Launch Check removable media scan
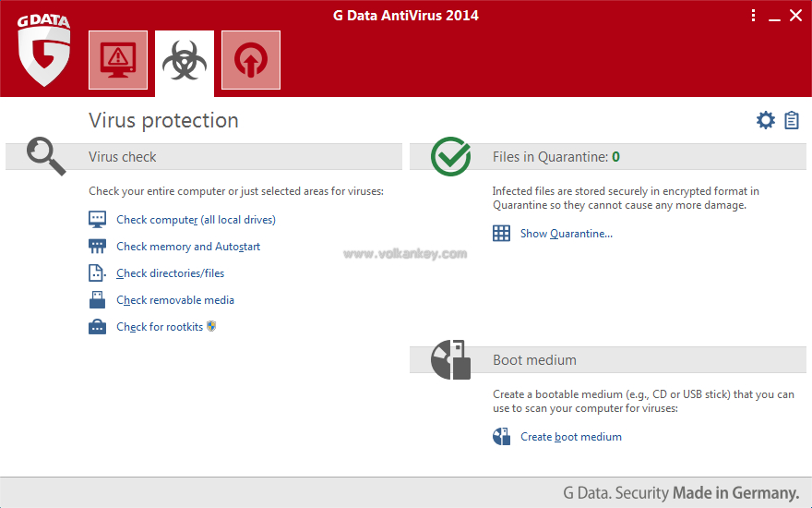The width and height of the screenshot is (812, 508). pyautogui.click(x=175, y=300)
